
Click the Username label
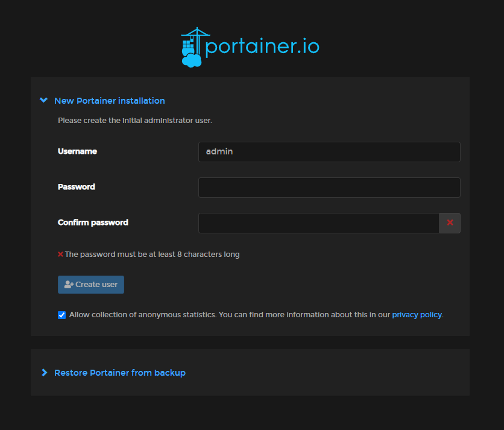point(77,151)
